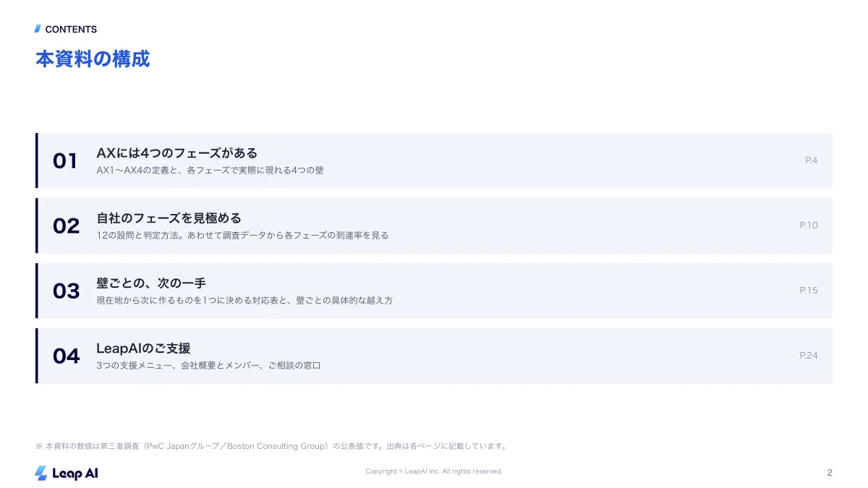This screenshot has height=488, width=868.
Task: Select section number 01
Action: click(x=65, y=160)
